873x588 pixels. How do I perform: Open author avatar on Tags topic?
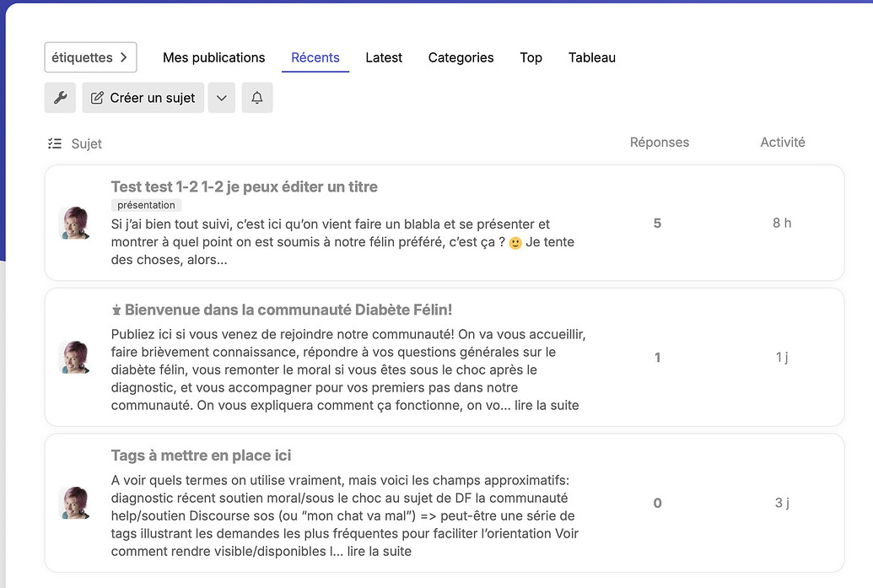pos(75,503)
